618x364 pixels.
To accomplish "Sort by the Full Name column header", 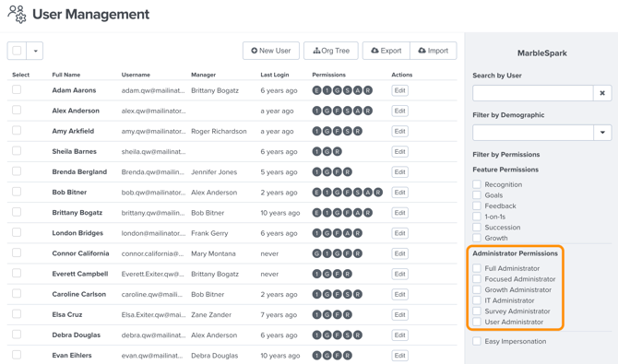I will pyautogui.click(x=66, y=75).
